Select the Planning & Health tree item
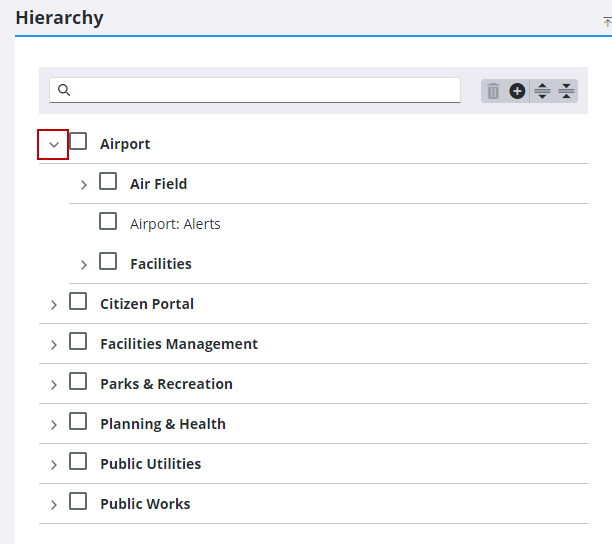 click(x=162, y=424)
